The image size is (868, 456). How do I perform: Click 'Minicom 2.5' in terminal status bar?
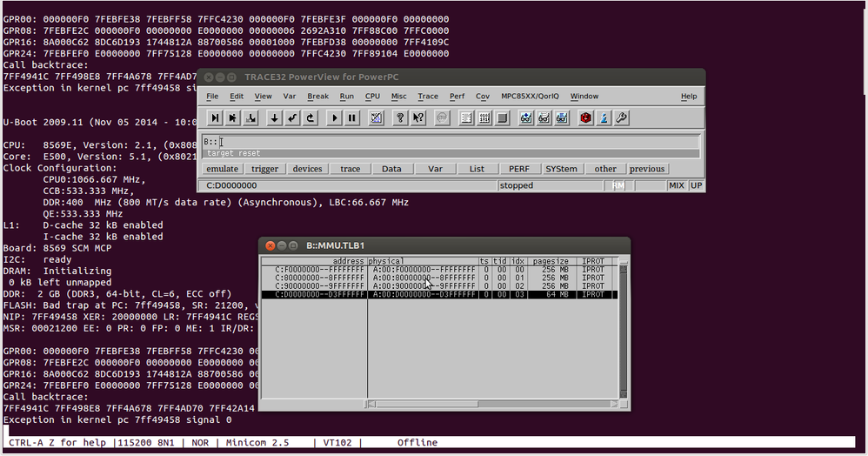pyautogui.click(x=257, y=442)
